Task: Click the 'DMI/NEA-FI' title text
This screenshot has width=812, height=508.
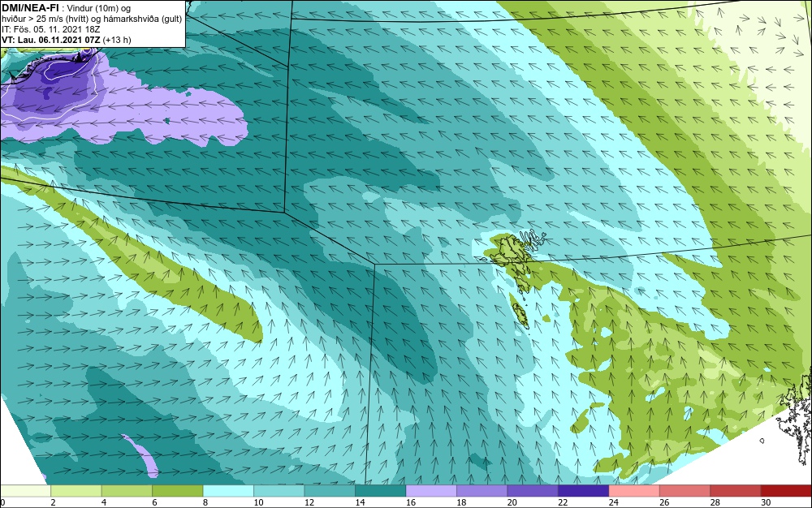Action: click(x=30, y=7)
